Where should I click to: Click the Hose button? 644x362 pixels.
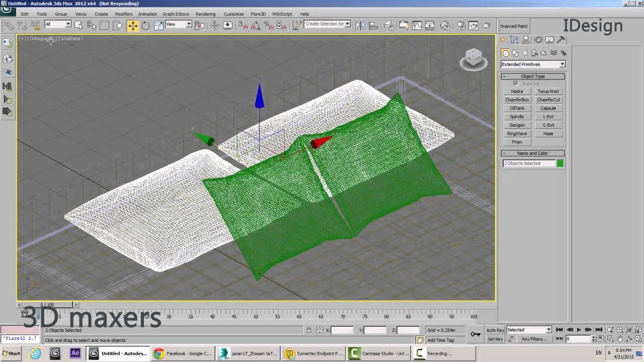(548, 134)
